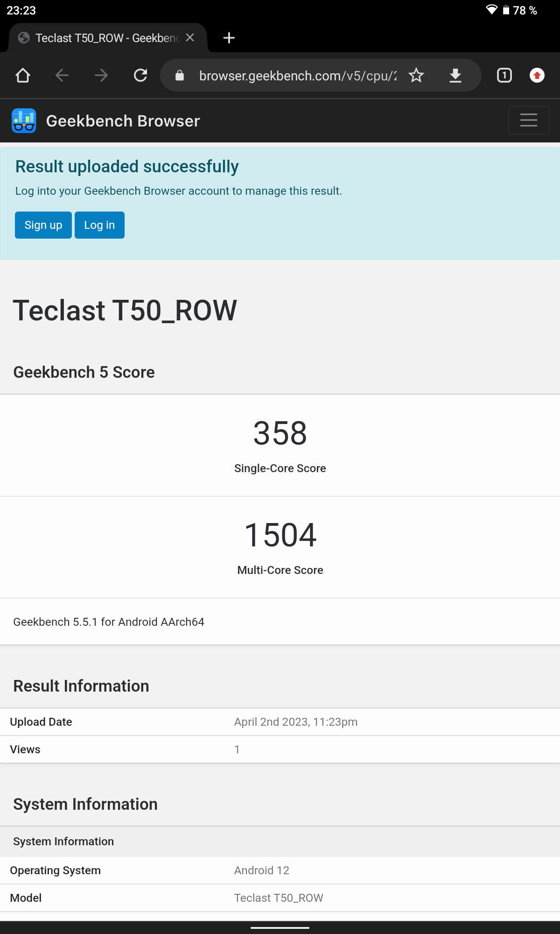
Task: Click the red update arrow icon
Action: tap(537, 75)
